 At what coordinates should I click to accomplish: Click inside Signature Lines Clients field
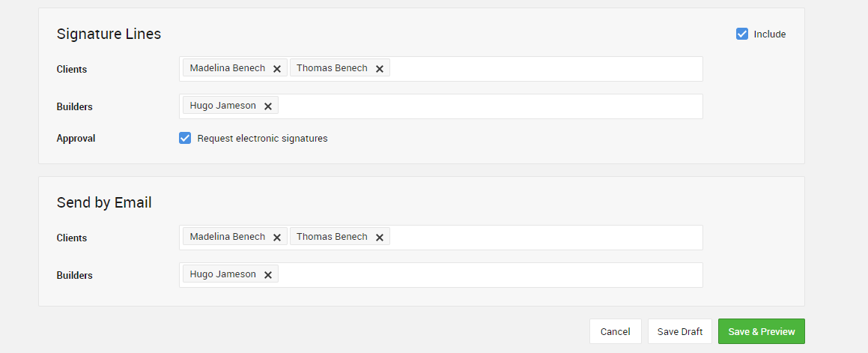click(545, 69)
